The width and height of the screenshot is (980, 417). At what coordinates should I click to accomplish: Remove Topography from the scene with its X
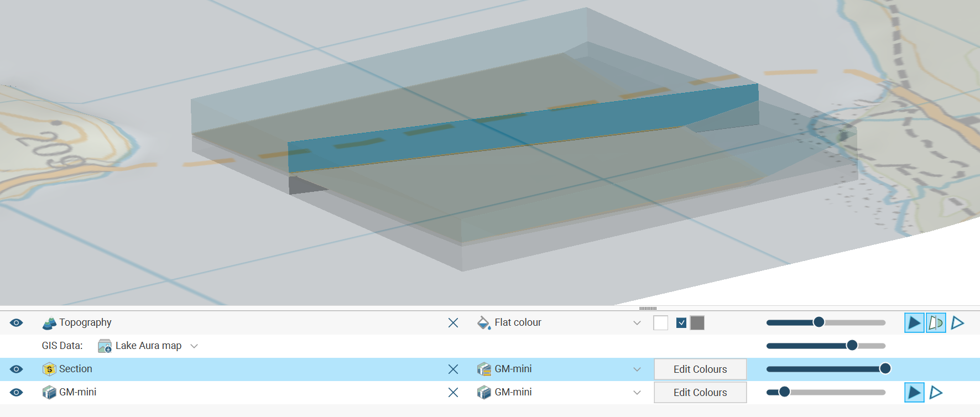(453, 322)
